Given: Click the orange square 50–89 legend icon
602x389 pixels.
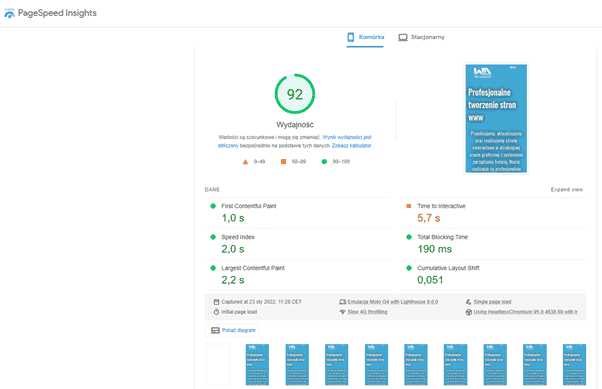Looking at the screenshot, I should (283, 162).
